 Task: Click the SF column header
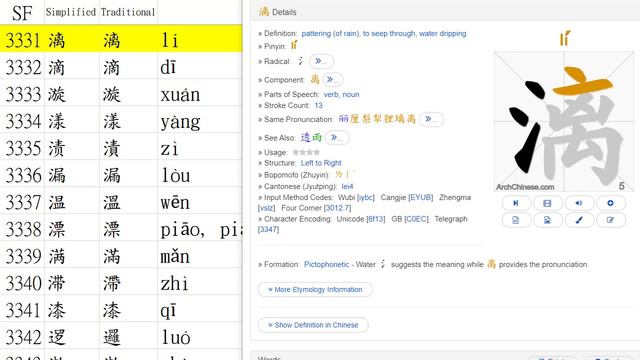point(22,13)
